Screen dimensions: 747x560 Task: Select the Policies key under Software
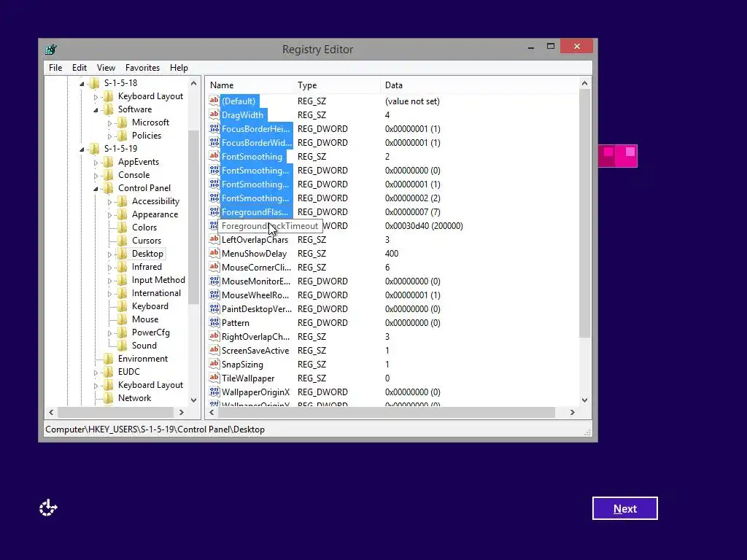tap(146, 135)
